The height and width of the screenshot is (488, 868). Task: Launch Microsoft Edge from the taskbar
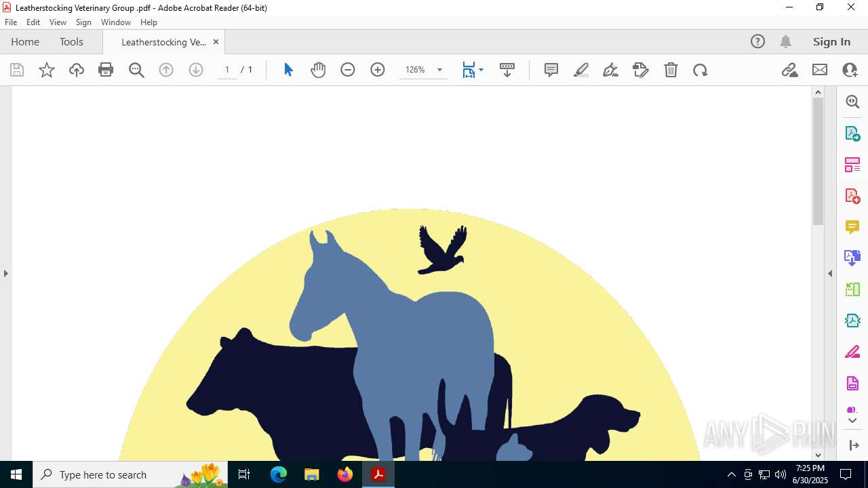[279, 474]
